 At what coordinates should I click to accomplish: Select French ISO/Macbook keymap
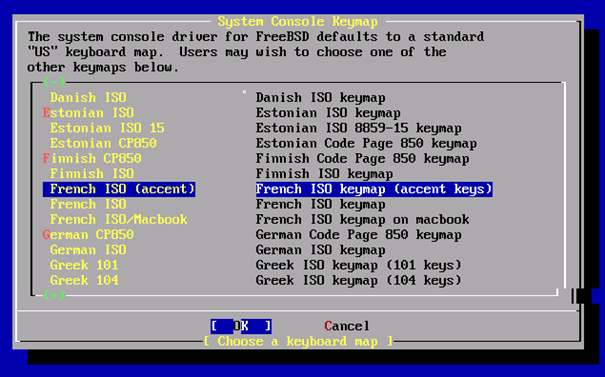click(x=118, y=220)
